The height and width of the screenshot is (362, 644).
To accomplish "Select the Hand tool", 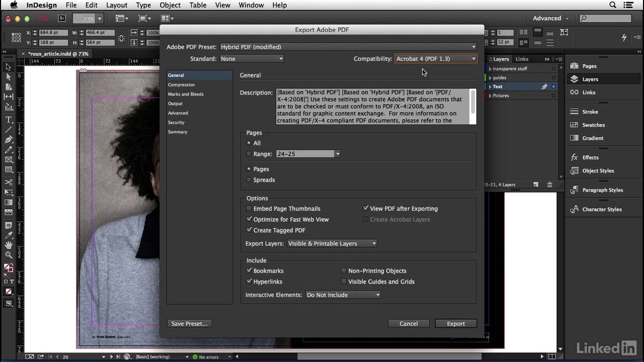I will pyautogui.click(x=9, y=245).
